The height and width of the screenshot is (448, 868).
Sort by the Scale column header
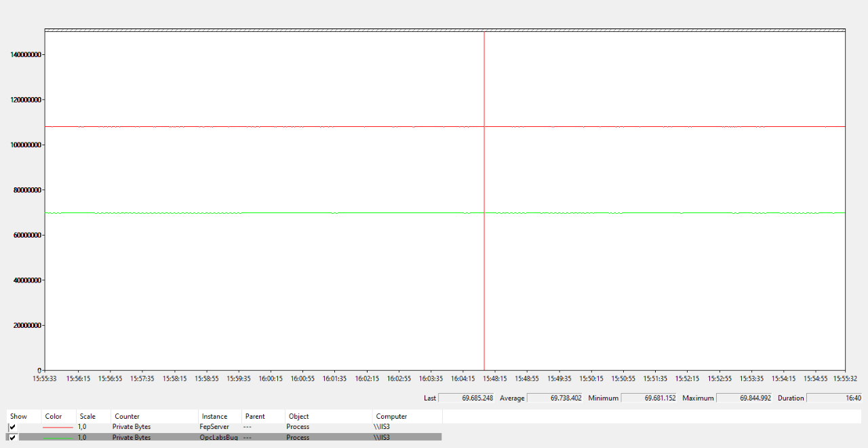93,416
